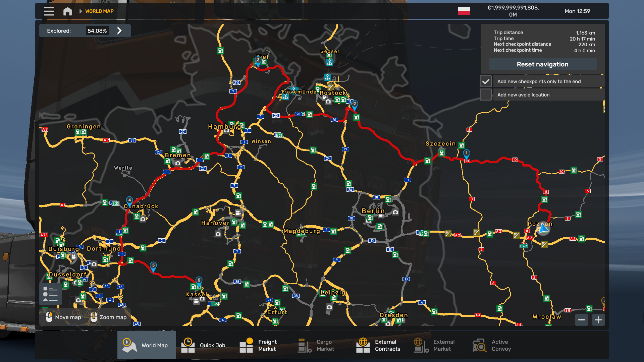Click the Winsen town label
Viewport: 644px width, 362px height.
261,141
